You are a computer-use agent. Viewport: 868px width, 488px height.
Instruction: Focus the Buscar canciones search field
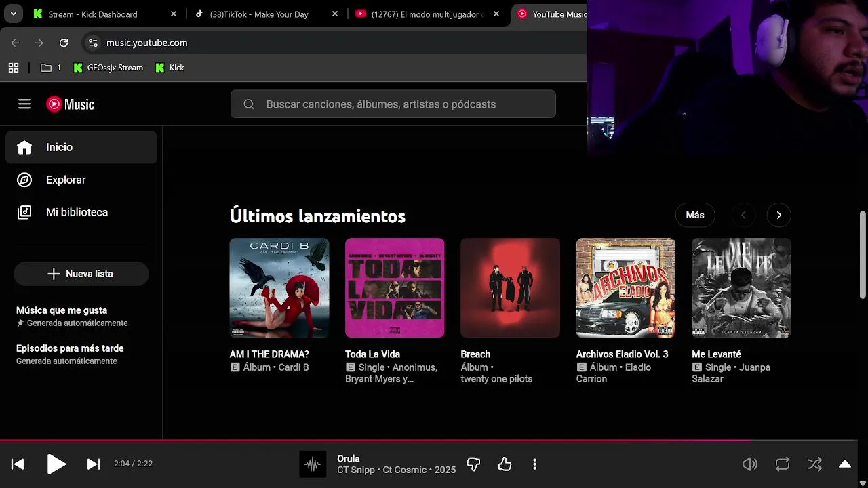coord(393,104)
